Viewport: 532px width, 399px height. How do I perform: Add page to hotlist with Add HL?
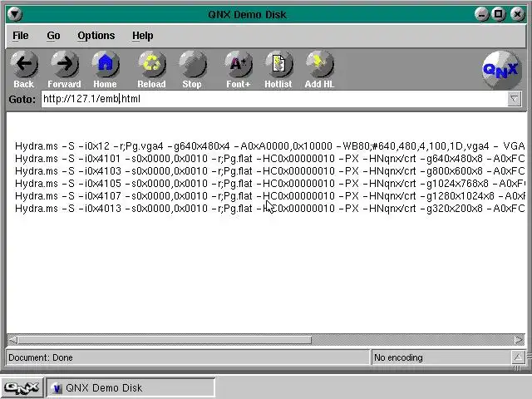[319, 70]
